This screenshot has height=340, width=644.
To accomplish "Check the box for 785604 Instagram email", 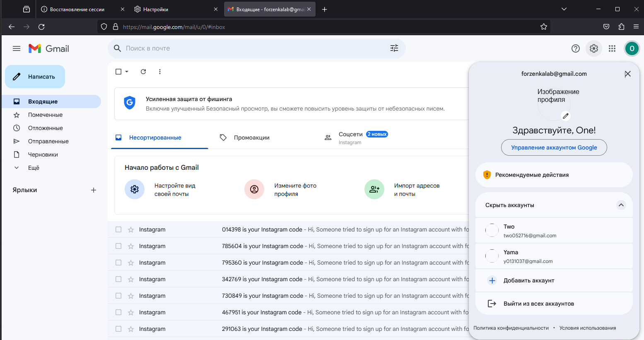I will tap(118, 246).
